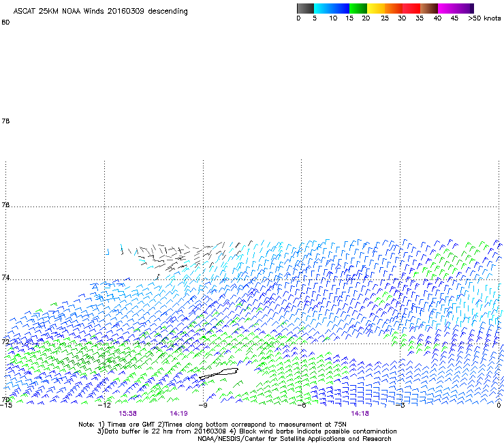Image resolution: width=504 pixels, height=443 pixels.
Task: Click the latitude label 70
Action: pos(5,399)
